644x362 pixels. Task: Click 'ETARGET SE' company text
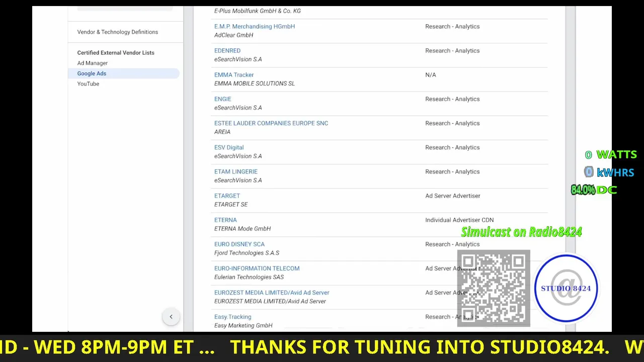point(231,205)
